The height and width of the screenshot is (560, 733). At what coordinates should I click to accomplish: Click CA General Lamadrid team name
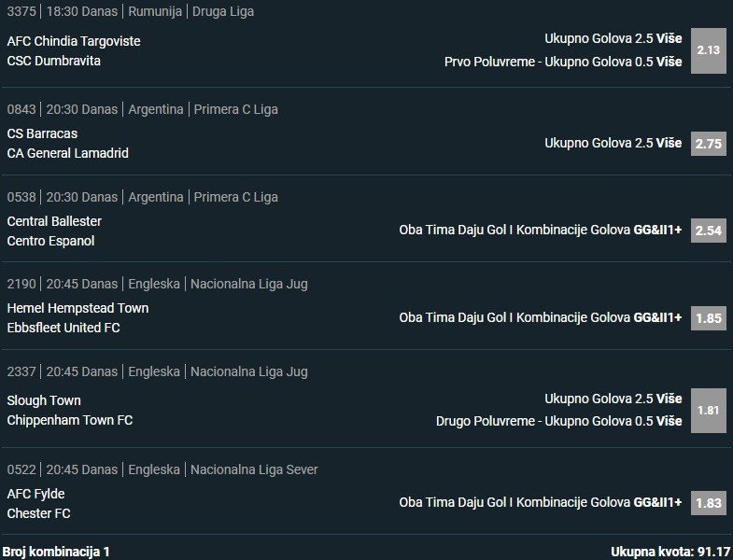[x=67, y=153]
